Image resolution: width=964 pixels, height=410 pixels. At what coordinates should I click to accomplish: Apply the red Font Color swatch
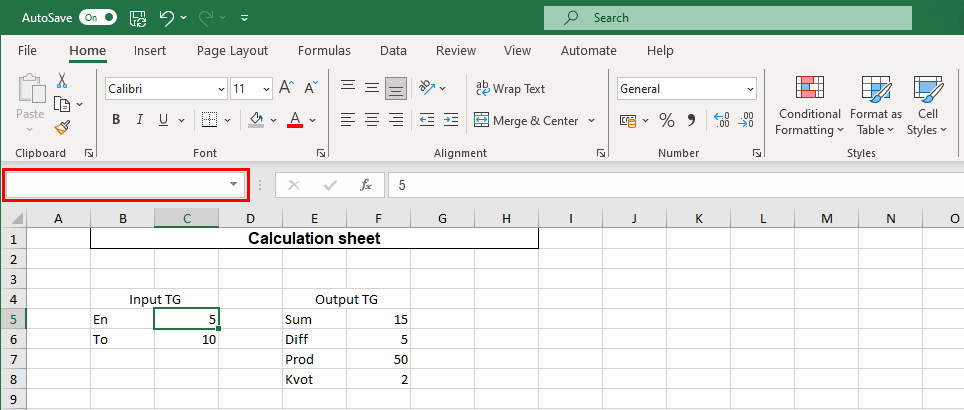point(295,121)
